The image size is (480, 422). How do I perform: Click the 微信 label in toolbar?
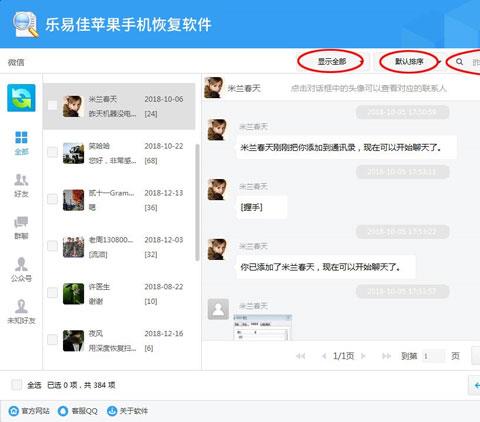tap(16, 62)
